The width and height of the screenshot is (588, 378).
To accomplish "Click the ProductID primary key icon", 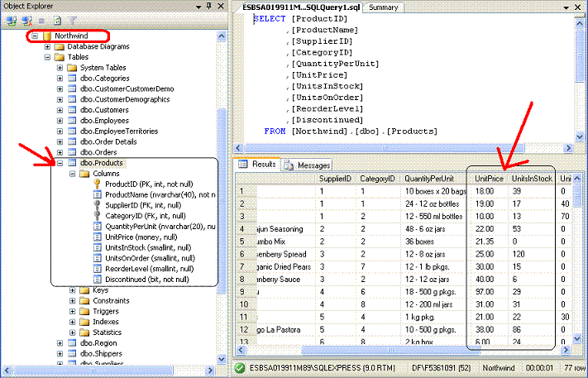I will [97, 184].
